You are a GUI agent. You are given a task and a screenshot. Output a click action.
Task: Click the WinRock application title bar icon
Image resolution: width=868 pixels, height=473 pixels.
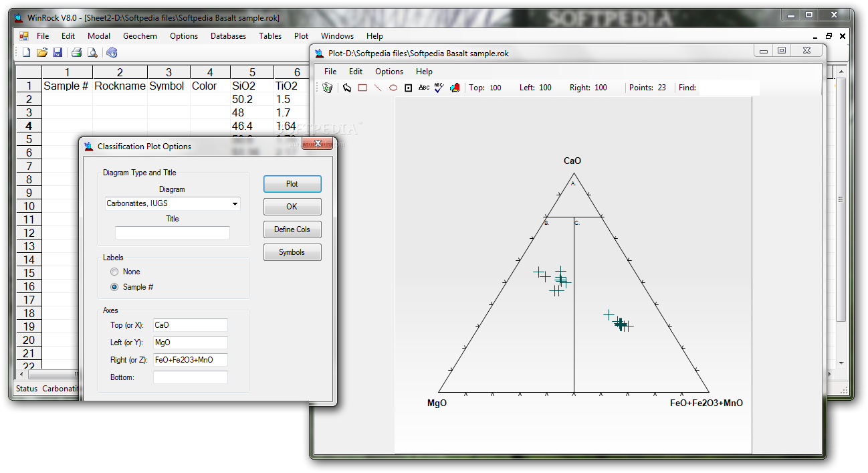[19, 18]
